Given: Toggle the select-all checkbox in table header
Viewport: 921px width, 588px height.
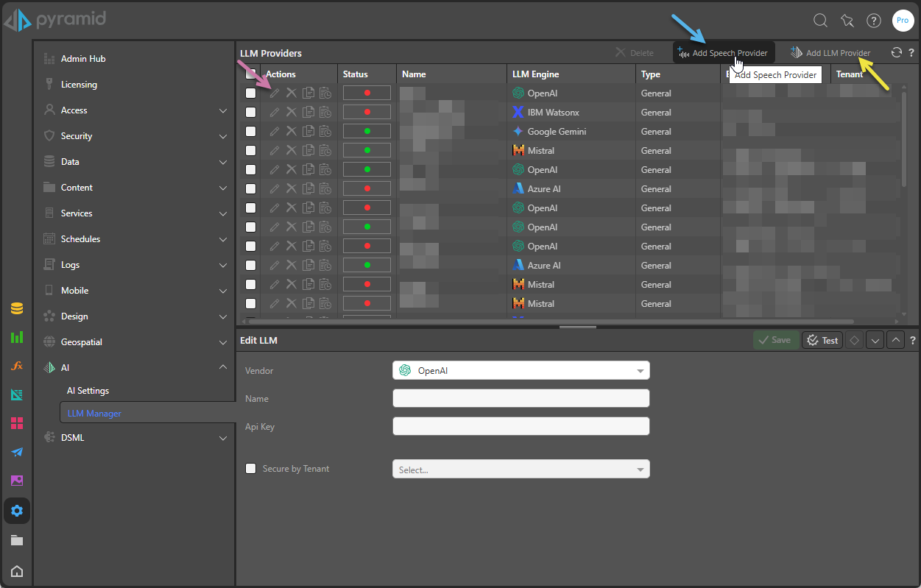Looking at the screenshot, I should point(251,74).
